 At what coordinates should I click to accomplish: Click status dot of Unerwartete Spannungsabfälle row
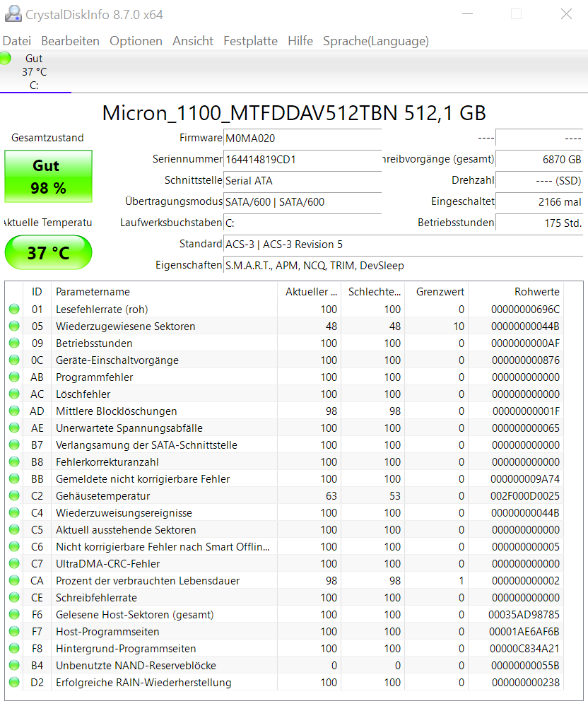[x=14, y=428]
